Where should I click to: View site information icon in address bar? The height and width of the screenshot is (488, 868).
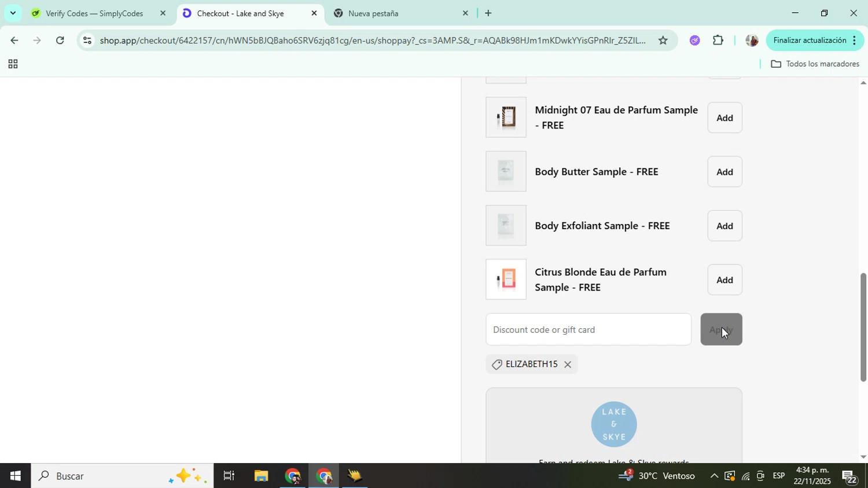tap(87, 41)
